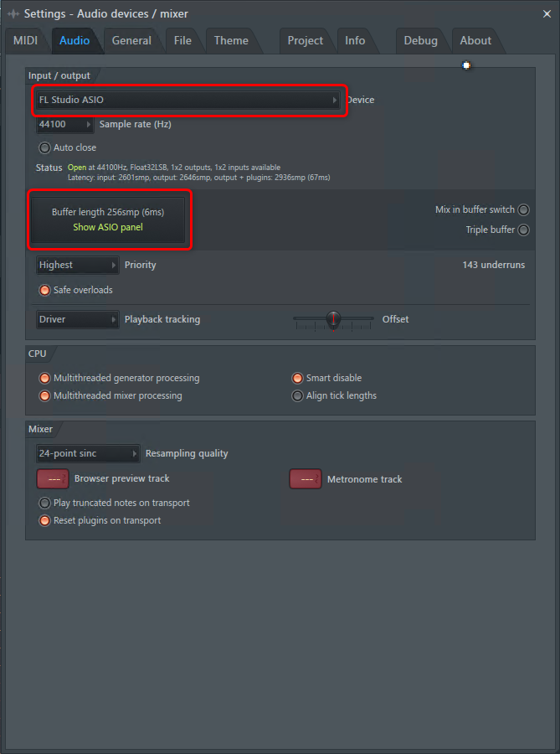Go to the Theme tab
This screenshot has width=560, height=754.
tap(230, 40)
